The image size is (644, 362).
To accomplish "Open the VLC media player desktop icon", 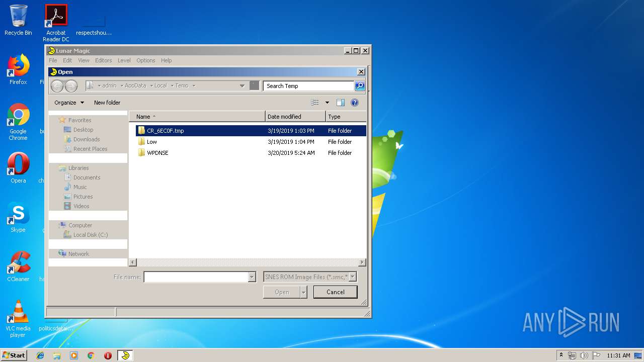I will [x=18, y=319].
